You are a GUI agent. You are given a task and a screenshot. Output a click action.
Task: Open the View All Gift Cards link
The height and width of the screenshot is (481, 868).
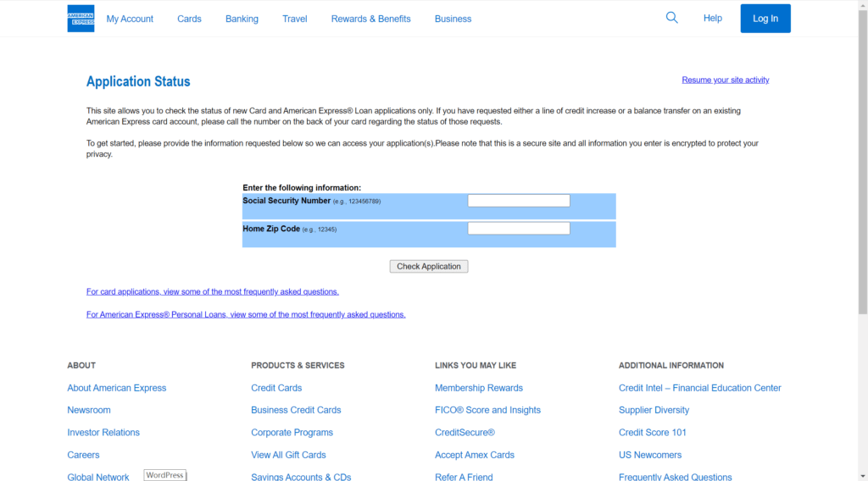[x=288, y=455]
